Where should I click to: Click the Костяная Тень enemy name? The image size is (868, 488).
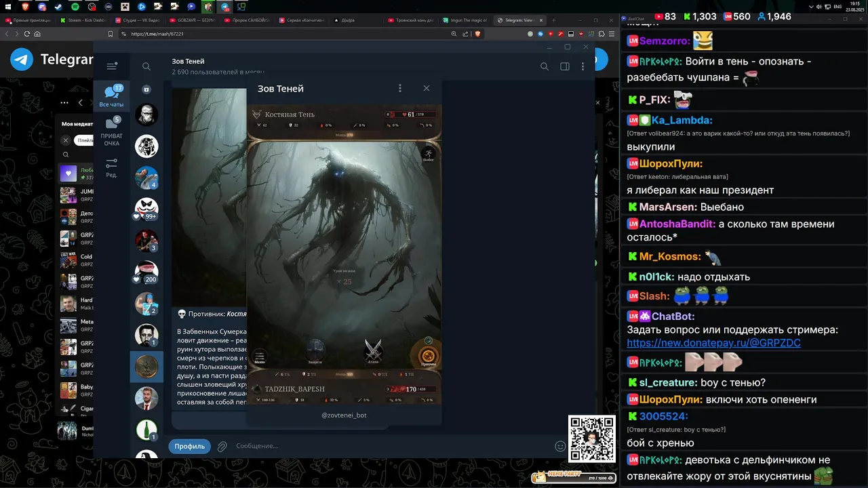(x=290, y=115)
